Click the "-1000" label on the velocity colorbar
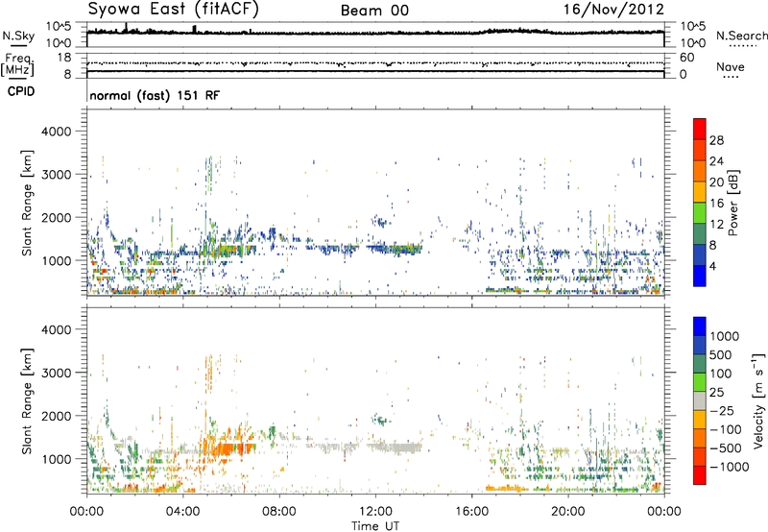 (x=730, y=467)
